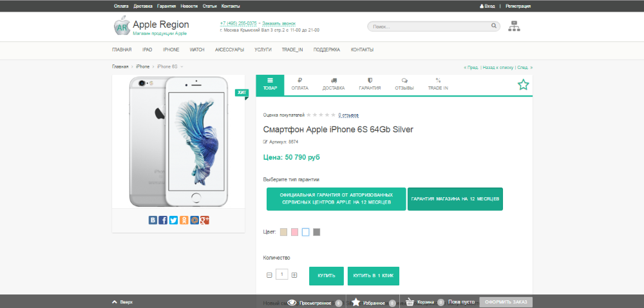Share the product on VK
The image size is (644, 308).
153,220
